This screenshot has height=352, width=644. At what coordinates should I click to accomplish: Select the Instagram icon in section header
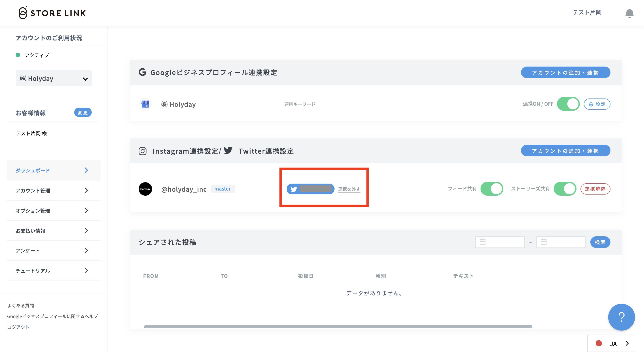[142, 151]
